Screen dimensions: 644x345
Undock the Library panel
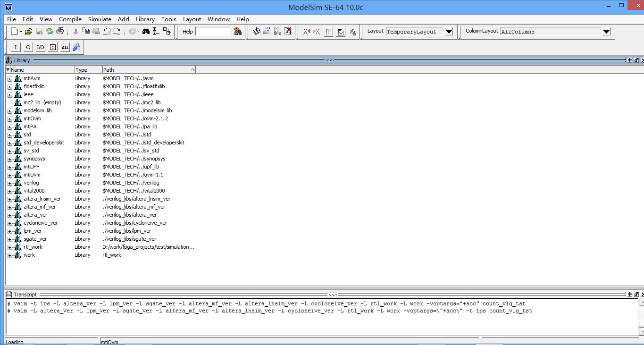coord(636,60)
